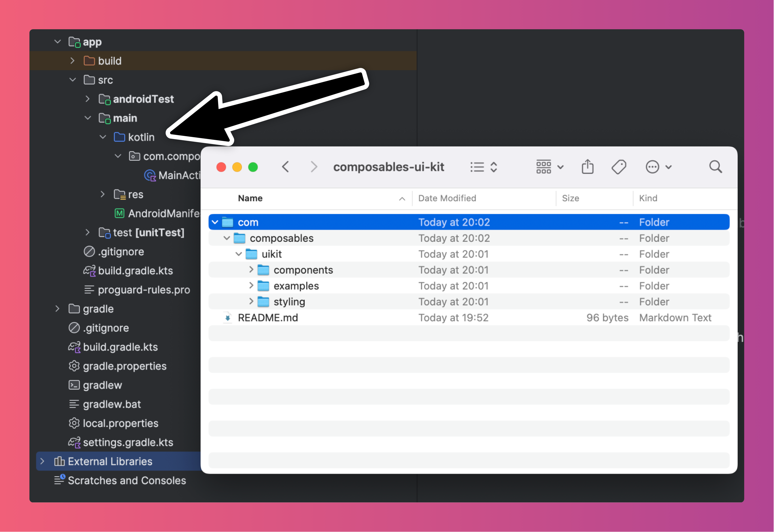Click the Scratches and Consoles icon
This screenshot has width=774, height=532.
[59, 480]
